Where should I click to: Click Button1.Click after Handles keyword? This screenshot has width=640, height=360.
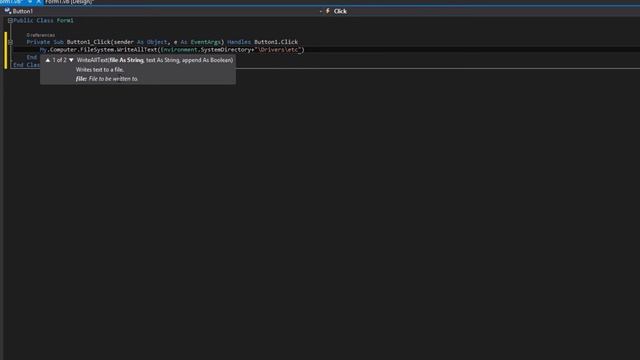(x=276, y=42)
